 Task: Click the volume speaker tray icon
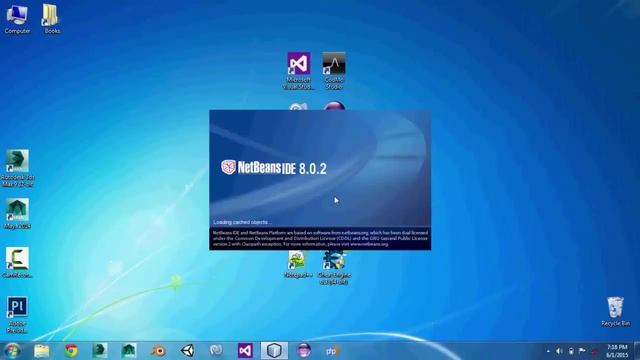point(559,351)
